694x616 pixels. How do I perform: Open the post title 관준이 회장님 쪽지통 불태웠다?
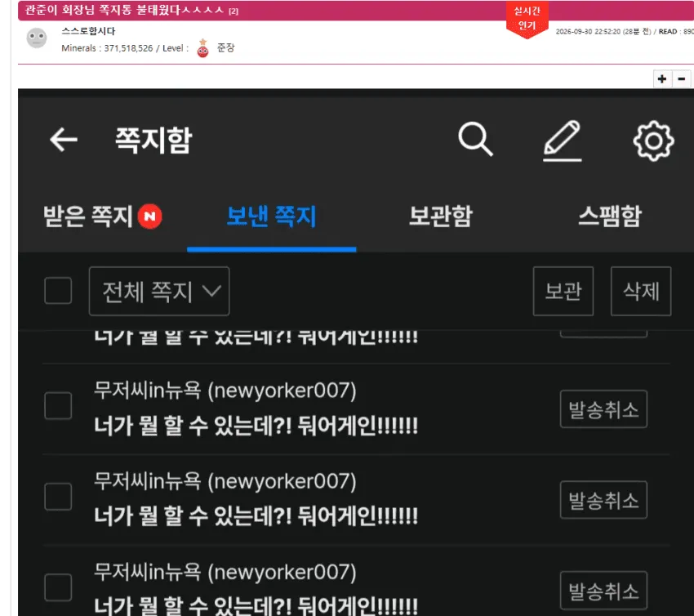click(x=124, y=10)
